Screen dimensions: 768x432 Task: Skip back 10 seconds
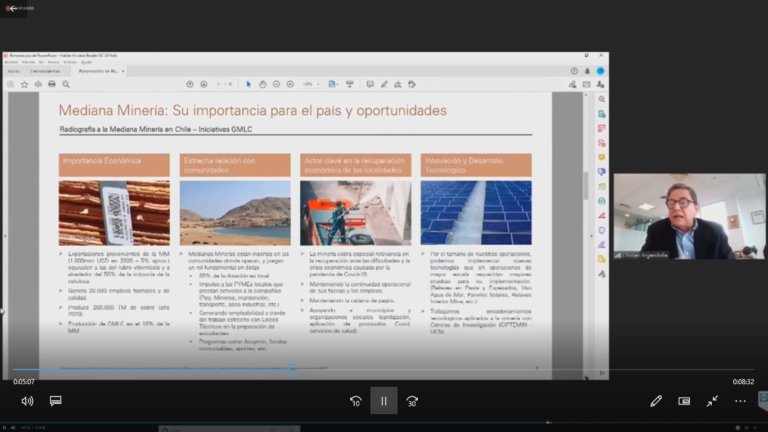tap(355, 401)
